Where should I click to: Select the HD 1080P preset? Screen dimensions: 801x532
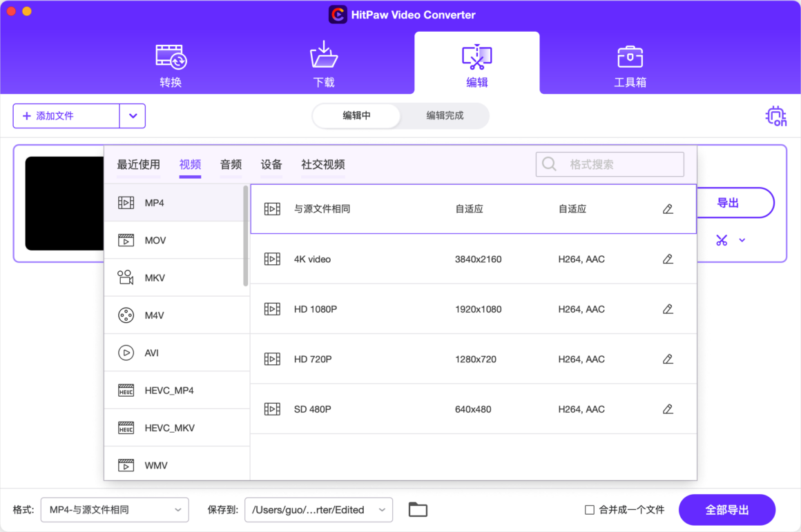pos(474,309)
